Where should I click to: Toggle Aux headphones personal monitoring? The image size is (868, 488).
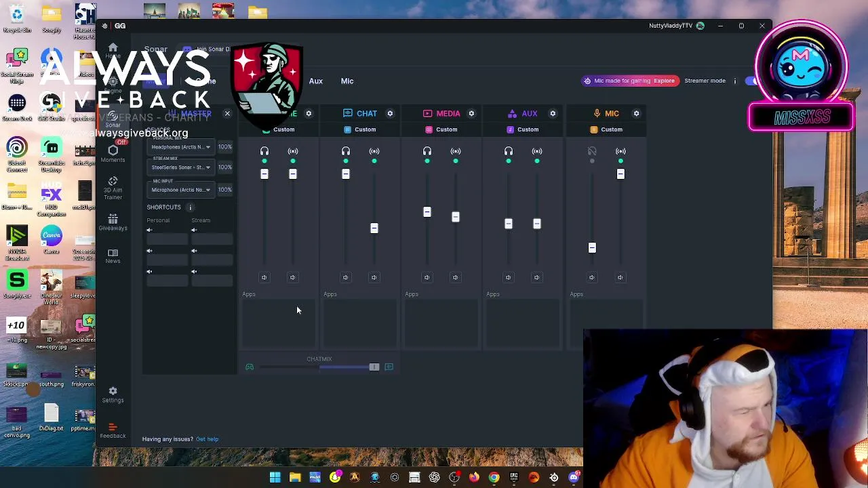[509, 151]
